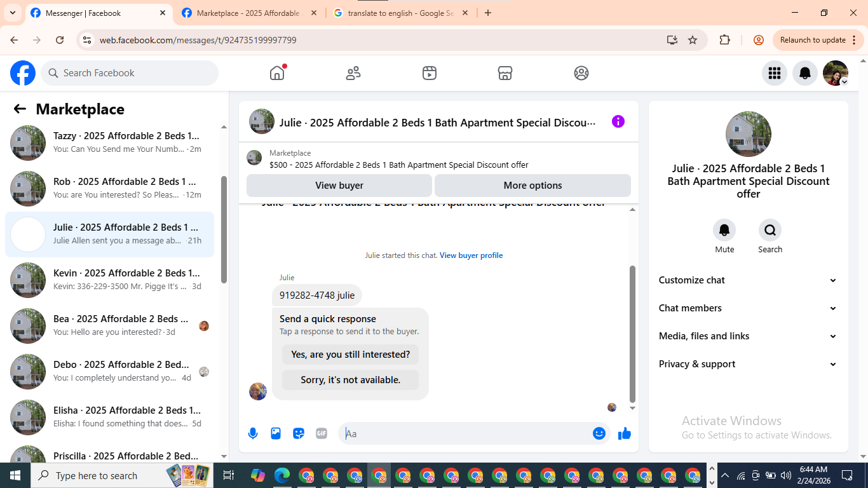Open the Julie conversation in the list

coord(109,234)
